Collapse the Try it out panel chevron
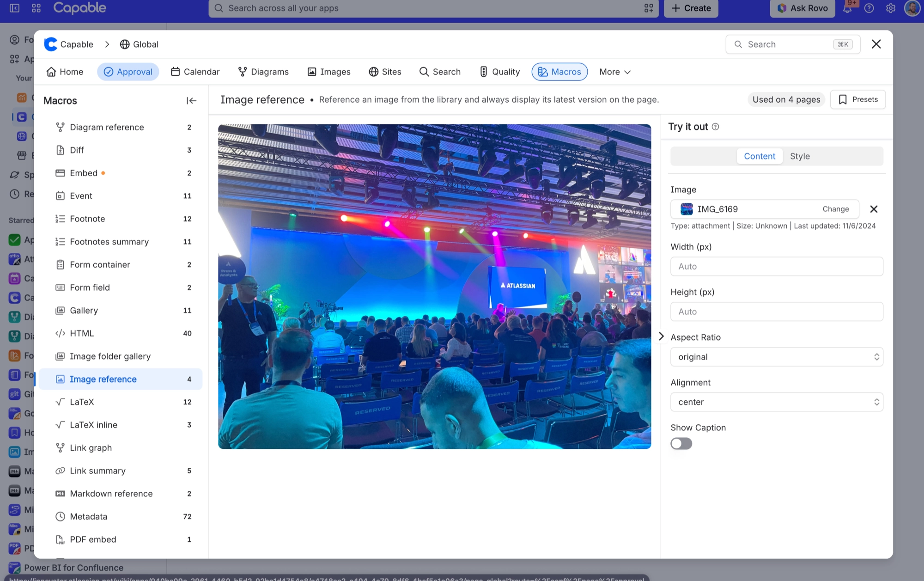Screen dimensions: 924x581 click(x=661, y=336)
